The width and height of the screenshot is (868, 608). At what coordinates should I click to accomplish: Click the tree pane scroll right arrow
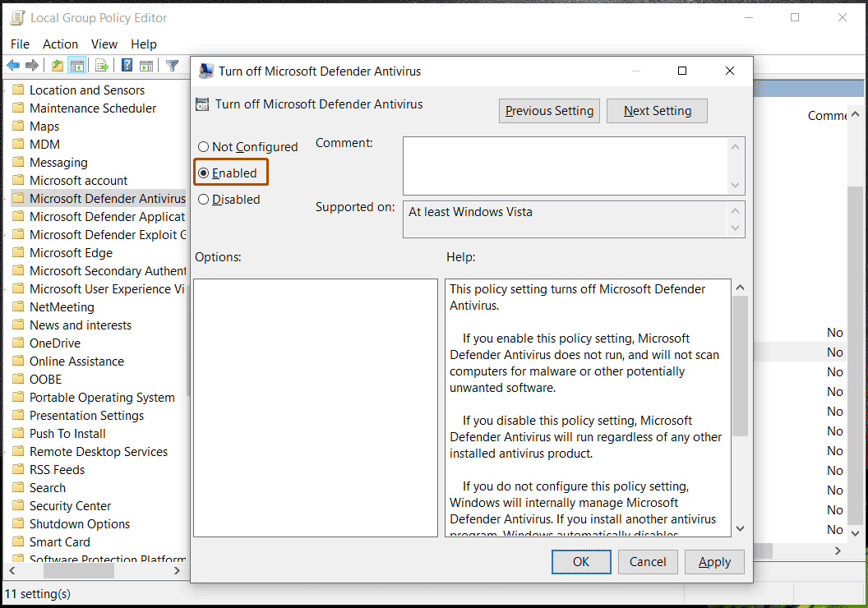tap(178, 570)
